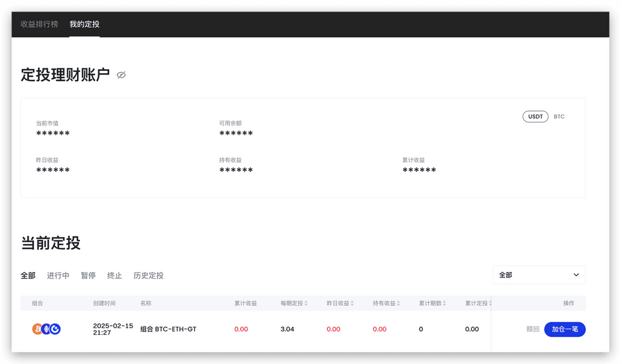
Task: Click the 加仓一笔 button
Action: click(565, 329)
